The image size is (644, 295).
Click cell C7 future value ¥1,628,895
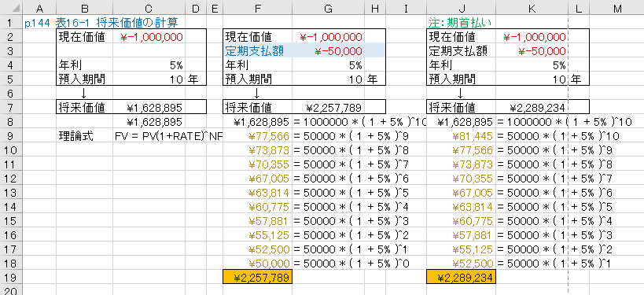[x=149, y=108]
